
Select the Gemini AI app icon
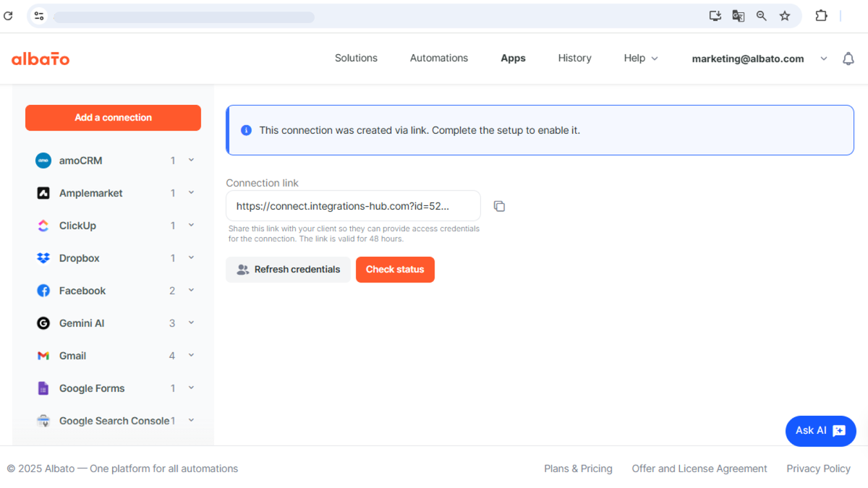pyautogui.click(x=43, y=322)
